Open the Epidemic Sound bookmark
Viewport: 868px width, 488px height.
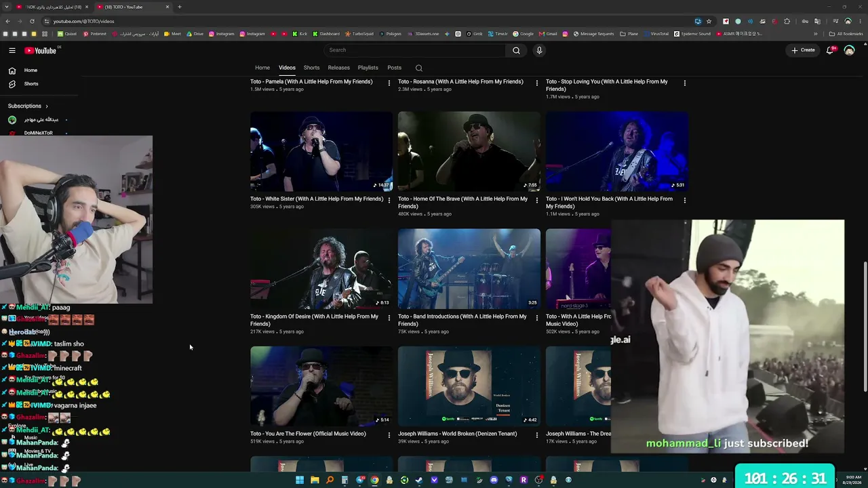pyautogui.click(x=692, y=34)
